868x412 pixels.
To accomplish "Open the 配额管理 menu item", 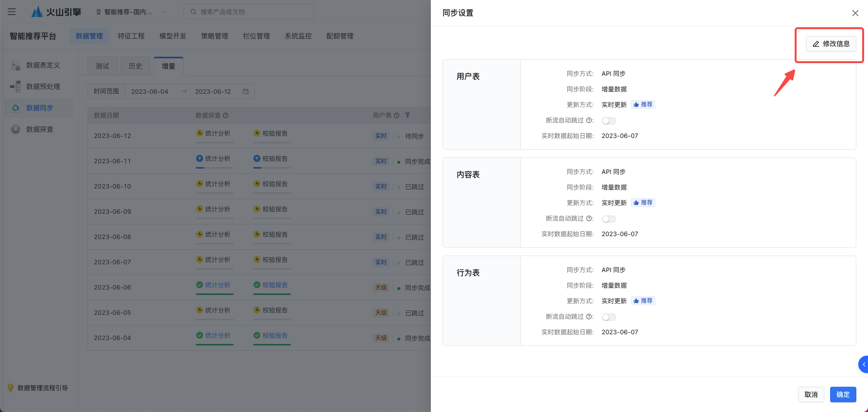I will point(340,36).
